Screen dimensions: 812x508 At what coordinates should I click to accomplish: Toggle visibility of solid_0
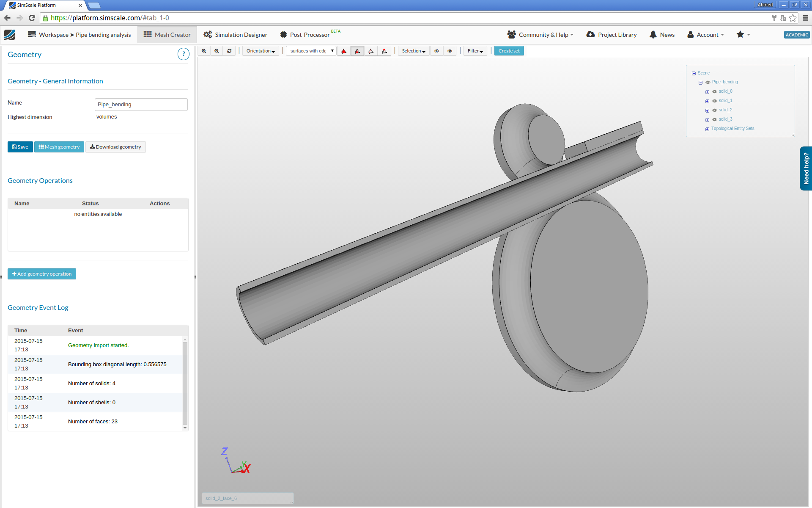coord(715,91)
